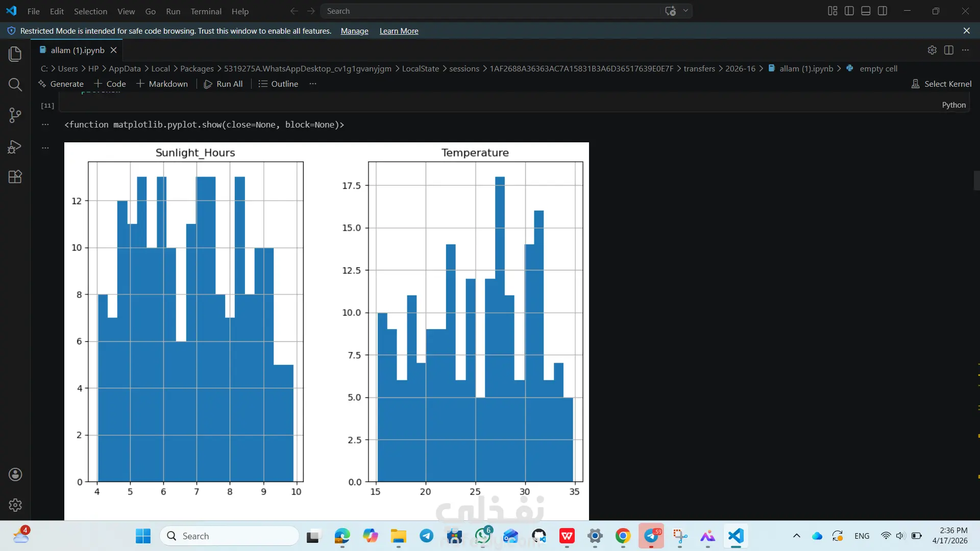Screen dimensions: 980x551
Task: Toggle the primary side bar layout button
Action: pyautogui.click(x=849, y=11)
